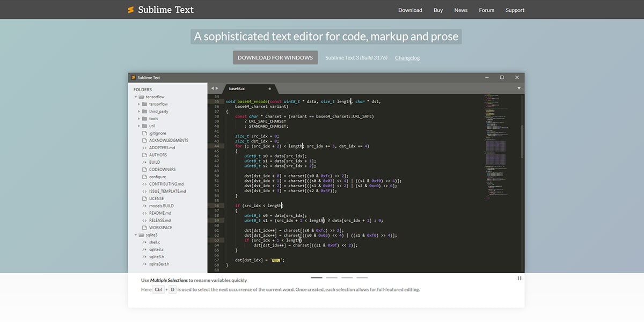Screen dimensions: 644x322
Task: Click the editor vertical scrollbar thumb
Action: pos(522,141)
